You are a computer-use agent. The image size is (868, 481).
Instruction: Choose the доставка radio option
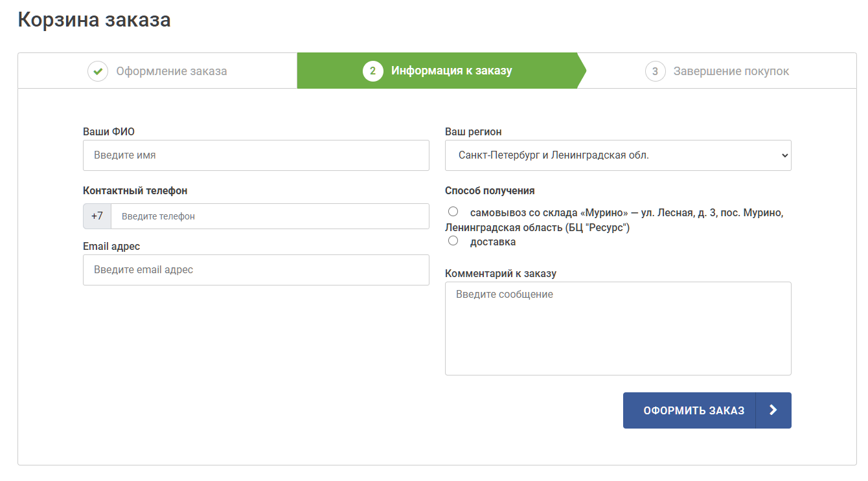pos(453,241)
